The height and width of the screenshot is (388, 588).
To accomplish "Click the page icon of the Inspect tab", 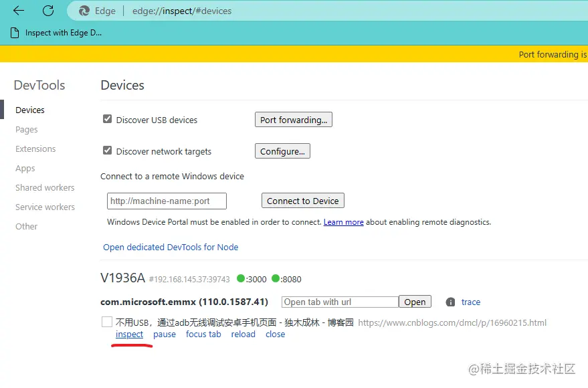I will 15,33.
